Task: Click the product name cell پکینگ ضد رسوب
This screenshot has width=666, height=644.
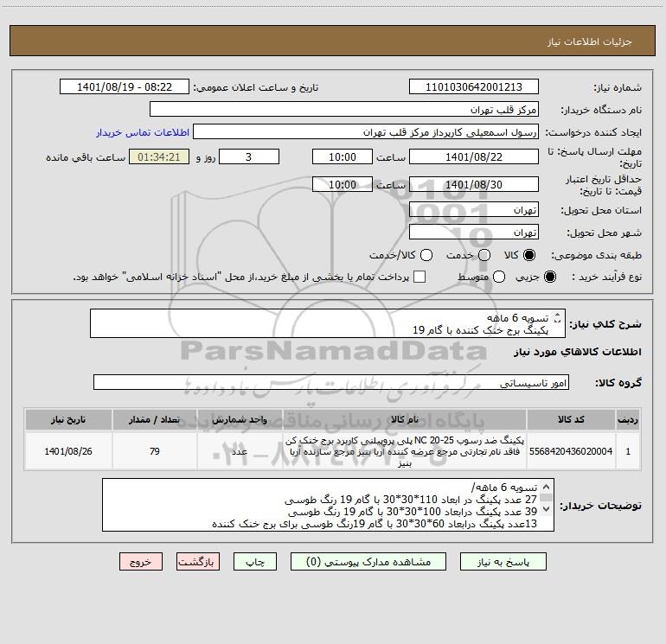Action: 405,451
